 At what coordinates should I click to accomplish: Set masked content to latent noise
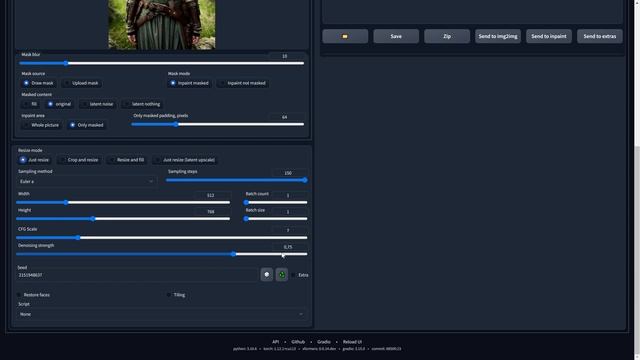pyautogui.click(x=98, y=104)
